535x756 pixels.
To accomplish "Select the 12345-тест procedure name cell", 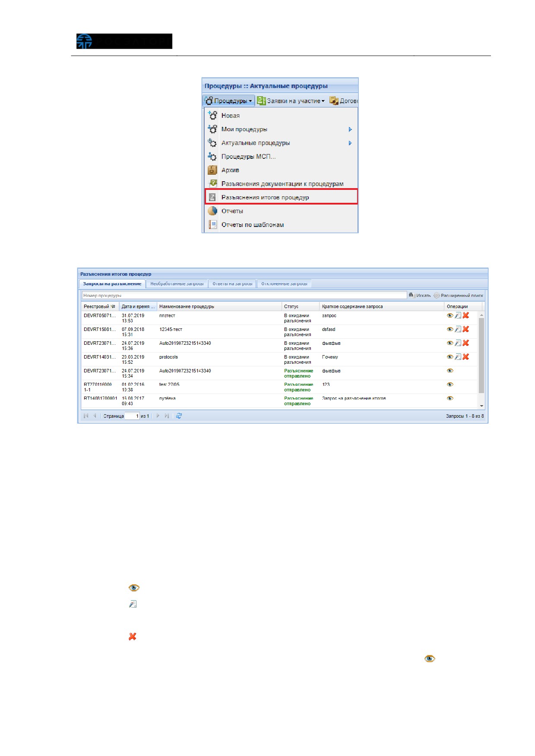I will (219, 332).
